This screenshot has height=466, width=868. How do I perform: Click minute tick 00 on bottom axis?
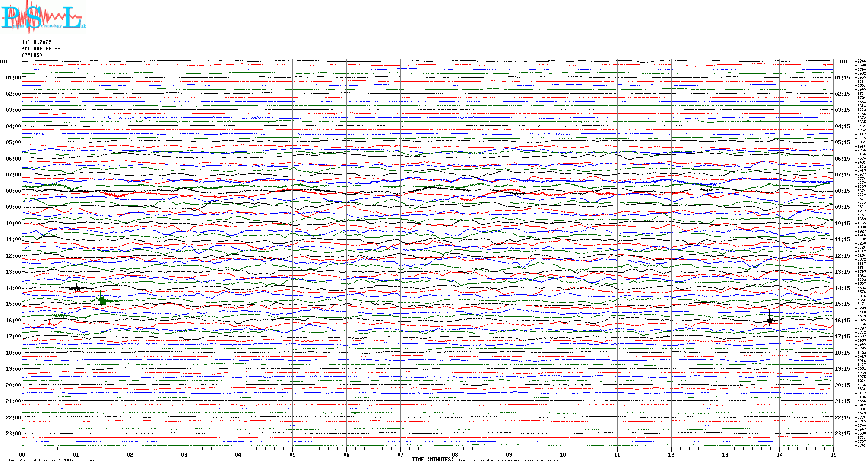tap(22, 454)
